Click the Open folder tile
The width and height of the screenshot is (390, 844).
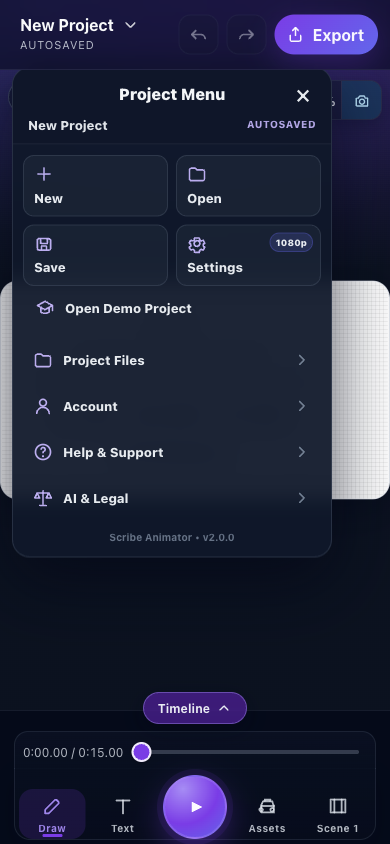coord(249,186)
